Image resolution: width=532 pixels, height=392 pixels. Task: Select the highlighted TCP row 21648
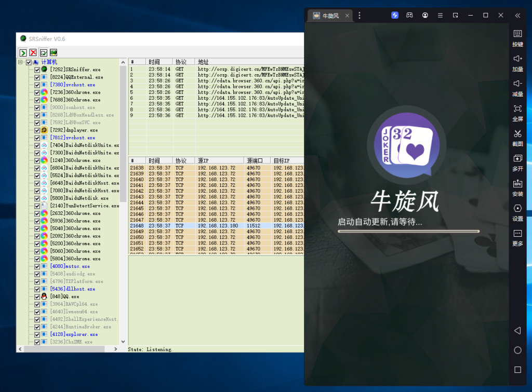tap(208, 225)
